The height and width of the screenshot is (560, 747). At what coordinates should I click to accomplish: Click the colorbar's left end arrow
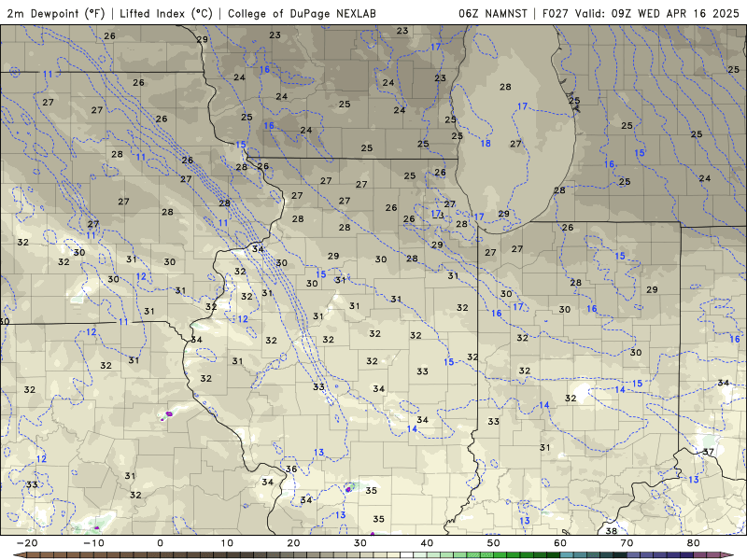pos(19,555)
